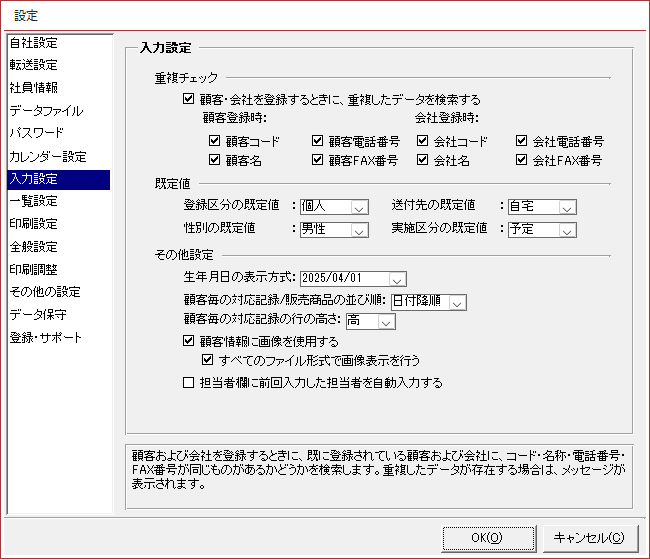Expand 生年月日の表示方式 date format dropdown

click(x=397, y=279)
